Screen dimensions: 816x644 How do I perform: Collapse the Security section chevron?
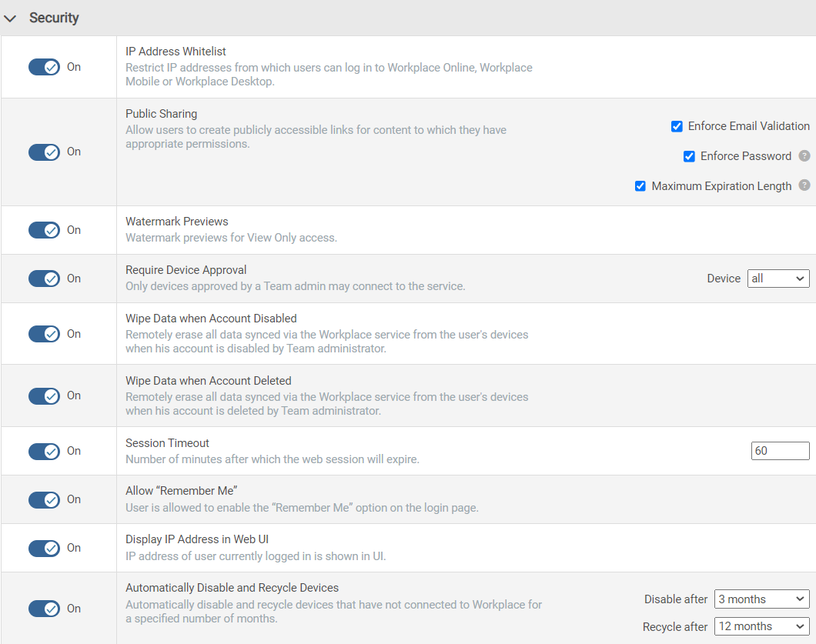coord(11,18)
